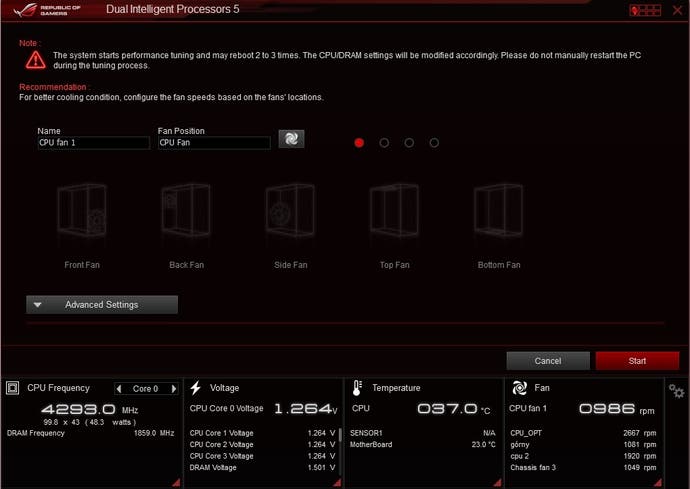Start the performance tuning
Screen dimensions: 690x489
(637, 361)
